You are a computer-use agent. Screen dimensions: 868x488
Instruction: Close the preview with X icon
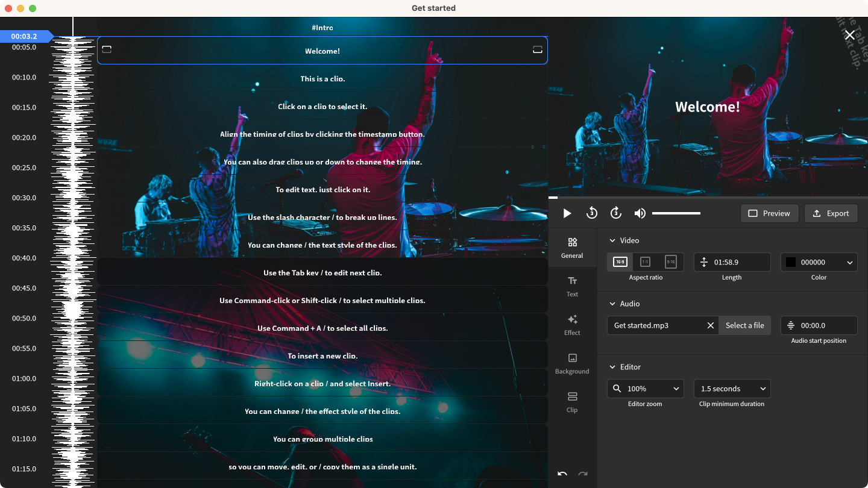849,36
